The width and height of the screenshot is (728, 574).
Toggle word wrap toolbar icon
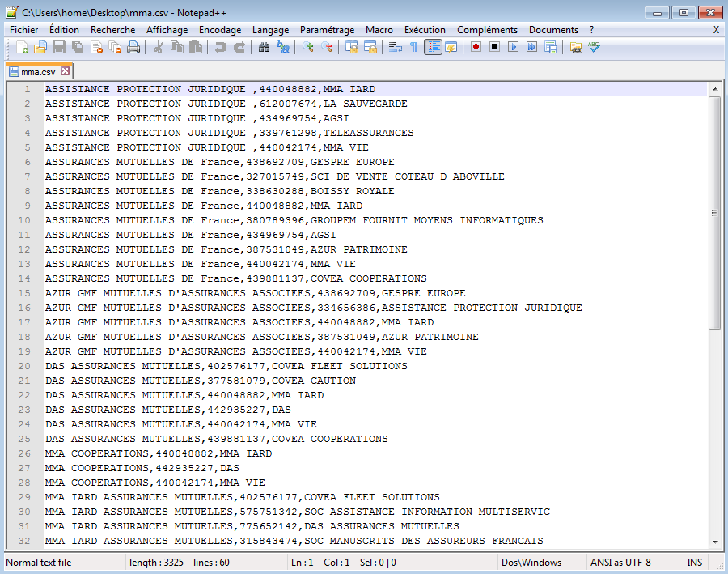pyautogui.click(x=395, y=48)
